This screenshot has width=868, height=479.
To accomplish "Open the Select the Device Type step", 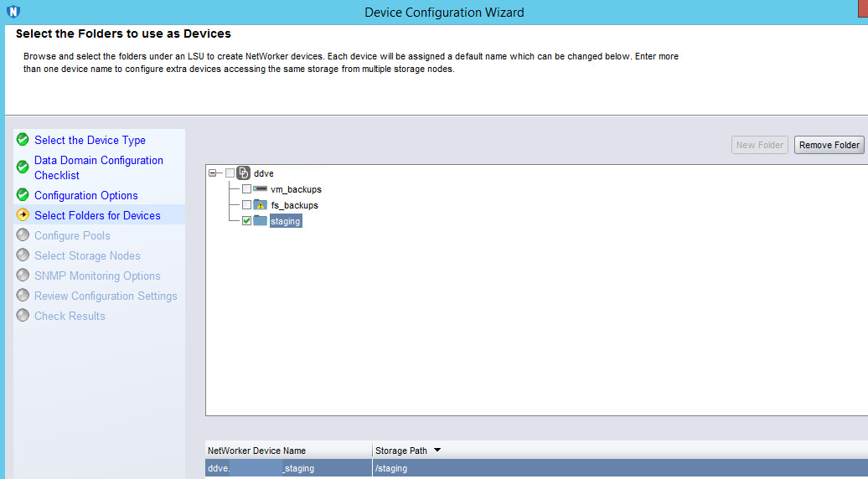I will point(90,140).
